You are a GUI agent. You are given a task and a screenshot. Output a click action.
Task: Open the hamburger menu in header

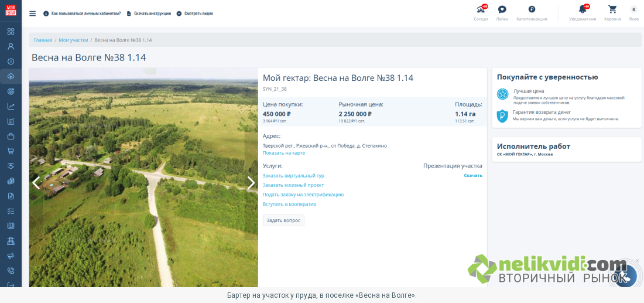32,13
